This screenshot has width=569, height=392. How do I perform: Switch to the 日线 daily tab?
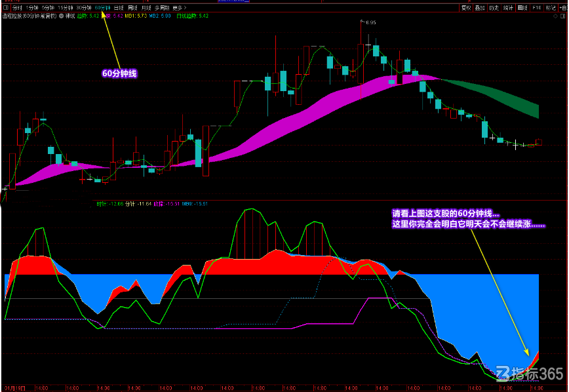point(119,8)
